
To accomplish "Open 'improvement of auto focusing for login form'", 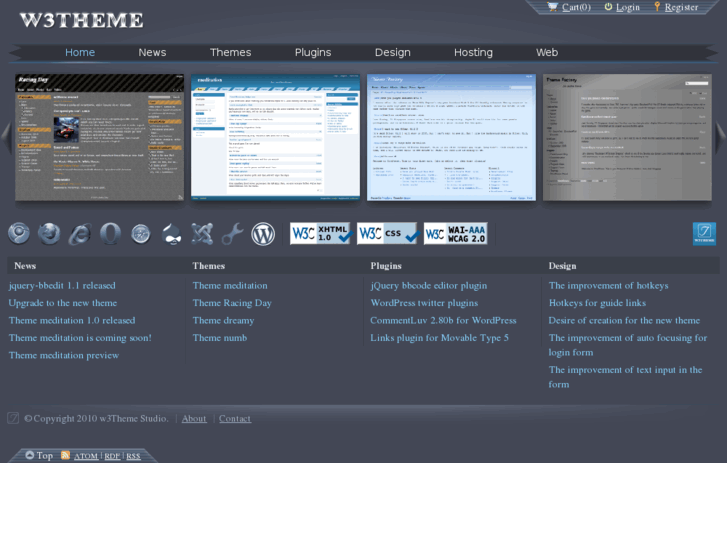I will [x=628, y=345].
